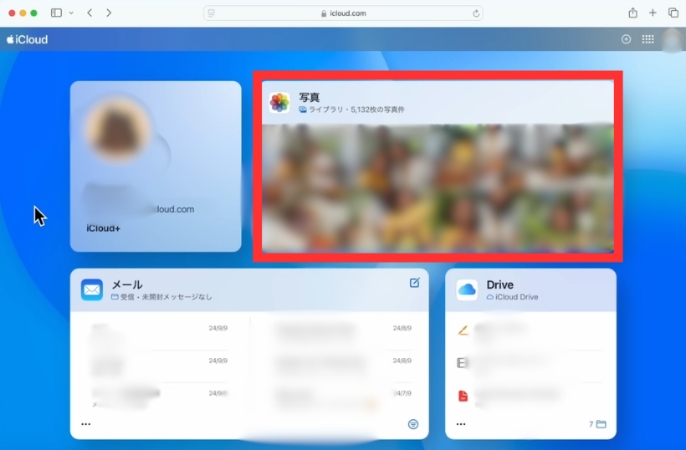
Task: Open Mail tile more options ellipsis
Action: click(x=86, y=424)
